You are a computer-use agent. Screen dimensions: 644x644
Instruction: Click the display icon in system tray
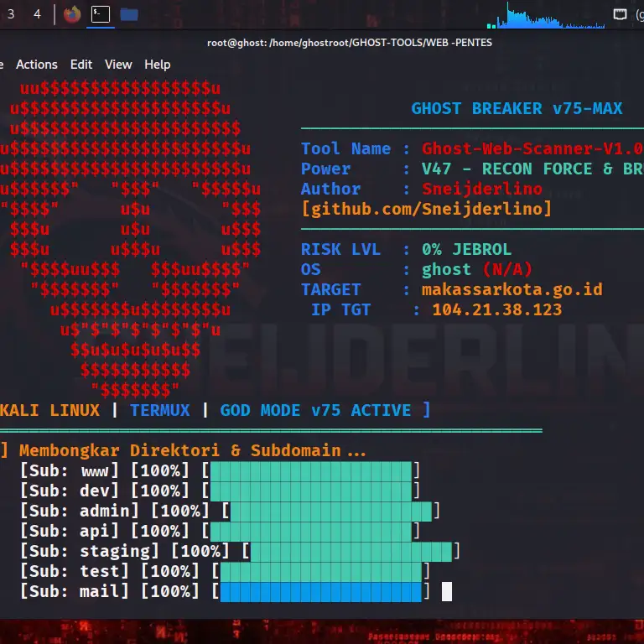pos(620,14)
